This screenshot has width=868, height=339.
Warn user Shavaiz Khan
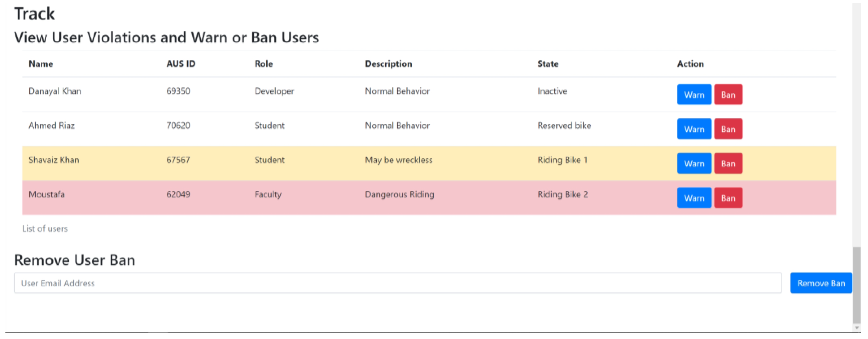click(x=694, y=164)
